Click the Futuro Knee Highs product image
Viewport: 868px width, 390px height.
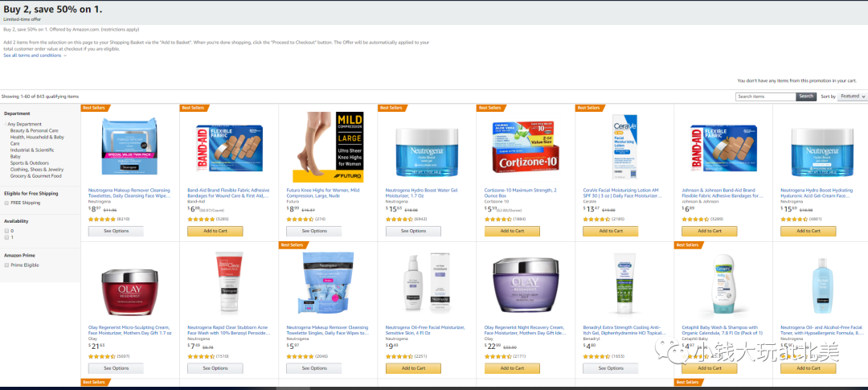[x=327, y=147]
